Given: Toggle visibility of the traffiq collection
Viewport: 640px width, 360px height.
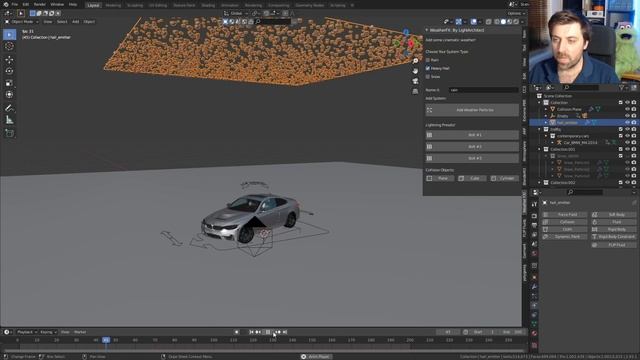Looking at the screenshot, I should point(627,129).
